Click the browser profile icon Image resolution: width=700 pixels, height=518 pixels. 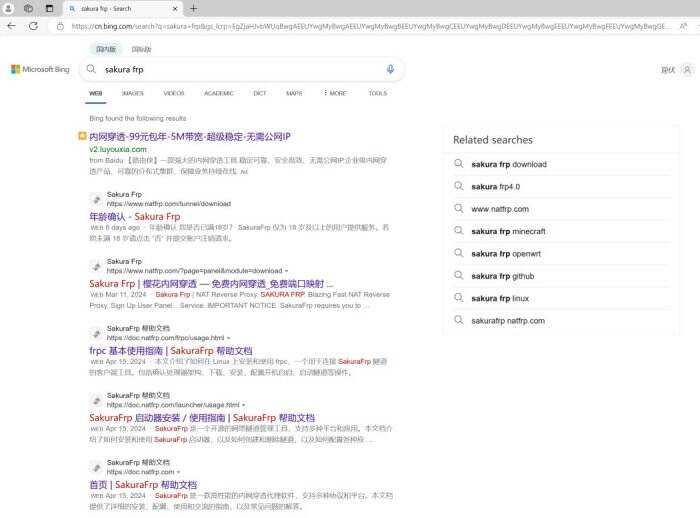tap(8, 8)
